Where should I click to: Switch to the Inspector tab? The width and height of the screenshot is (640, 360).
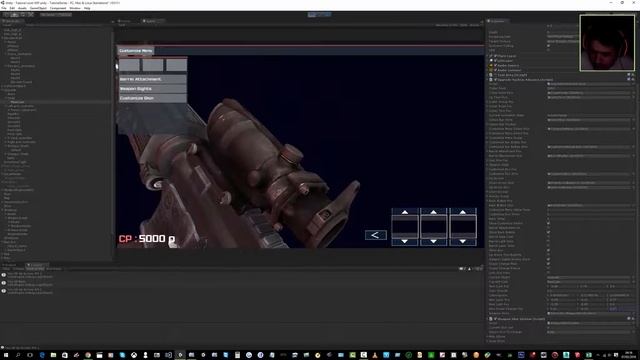click(x=497, y=21)
